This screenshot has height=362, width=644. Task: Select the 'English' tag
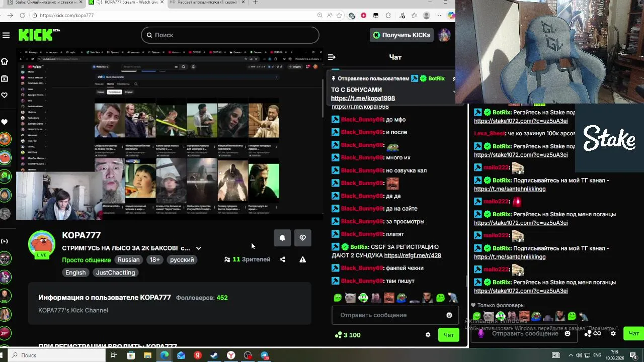(75, 273)
